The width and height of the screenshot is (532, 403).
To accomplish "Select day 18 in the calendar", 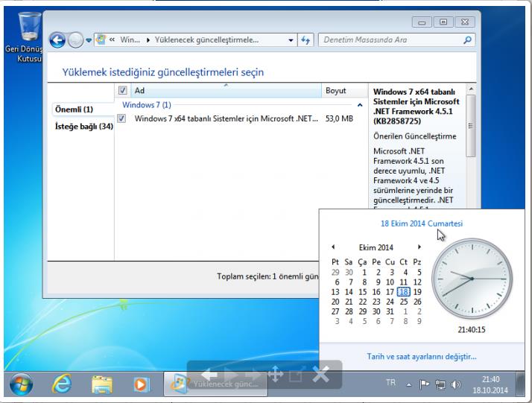I will [403, 292].
